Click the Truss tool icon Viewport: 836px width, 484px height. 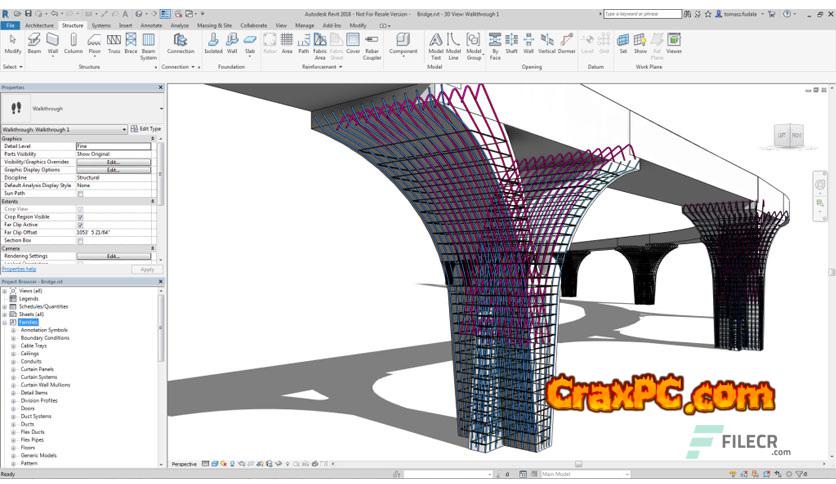[x=112, y=42]
